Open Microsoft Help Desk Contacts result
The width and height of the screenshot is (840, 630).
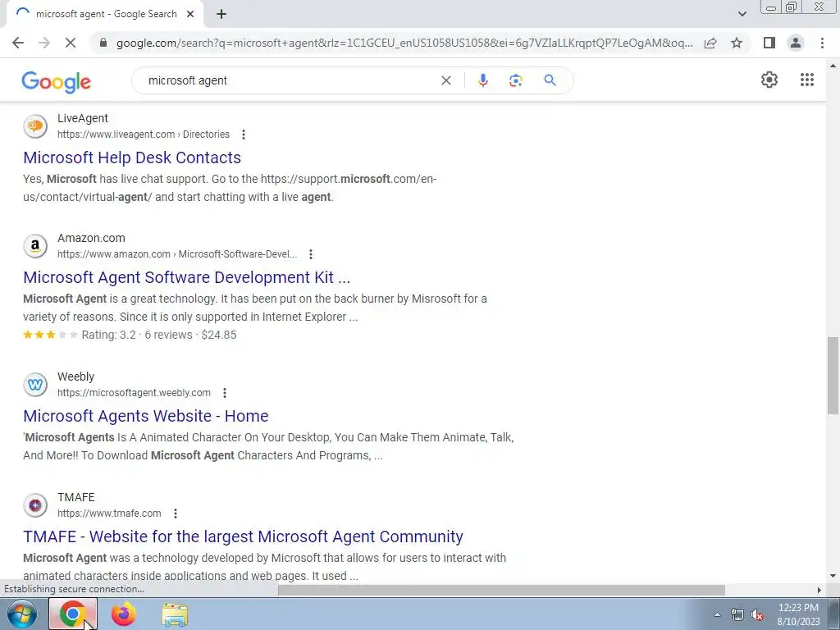(x=132, y=157)
